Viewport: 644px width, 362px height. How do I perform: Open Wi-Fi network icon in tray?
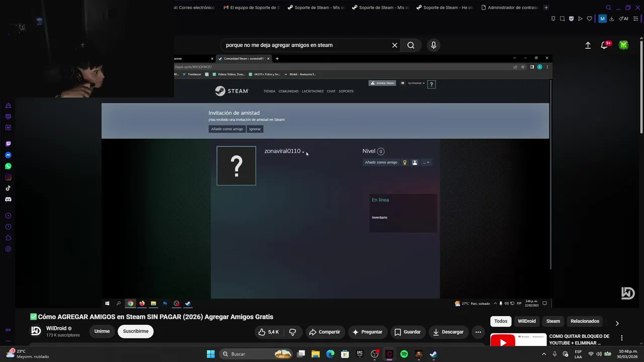[x=591, y=354]
